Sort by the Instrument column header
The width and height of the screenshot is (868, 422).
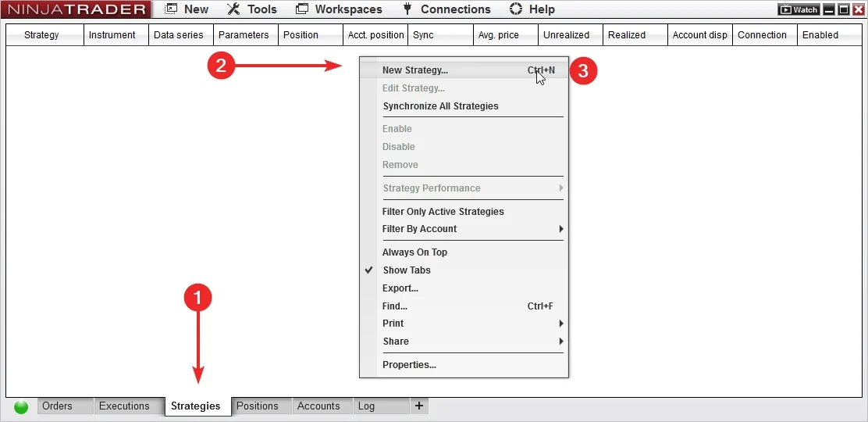[112, 35]
